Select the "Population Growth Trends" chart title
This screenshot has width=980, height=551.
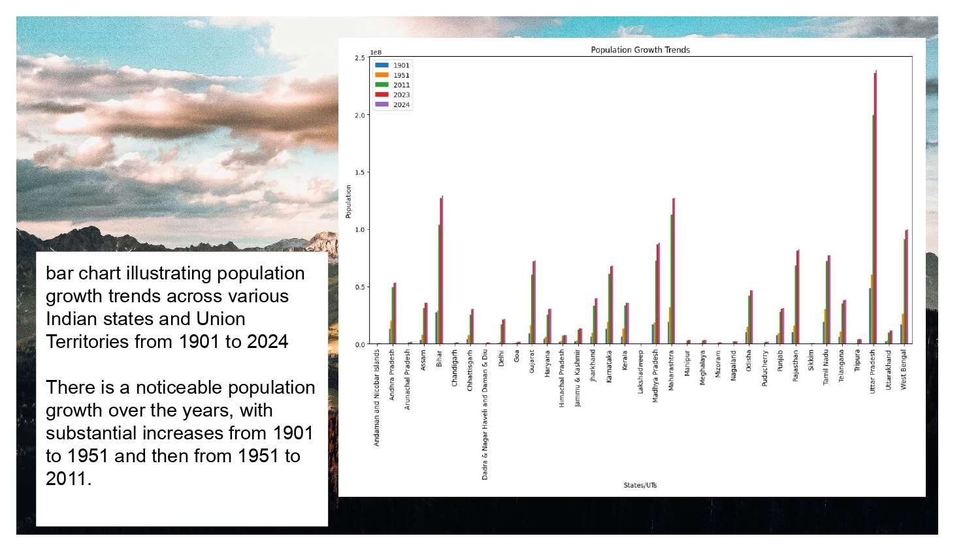tap(640, 50)
